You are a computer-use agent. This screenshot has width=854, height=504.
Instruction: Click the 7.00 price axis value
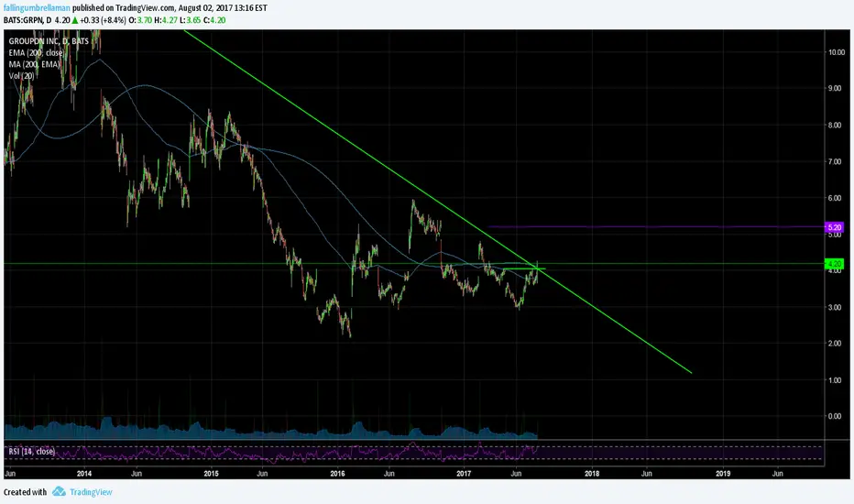coord(835,162)
